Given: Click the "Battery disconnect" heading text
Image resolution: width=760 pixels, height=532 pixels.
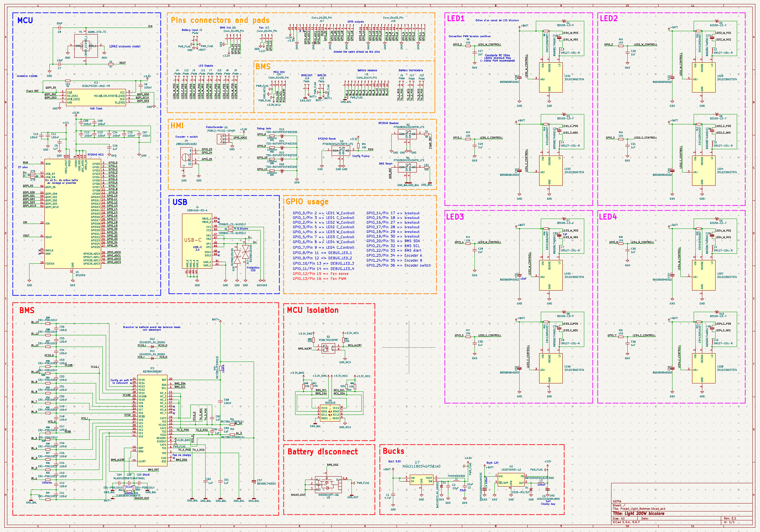Looking at the screenshot, I should coord(322,452).
